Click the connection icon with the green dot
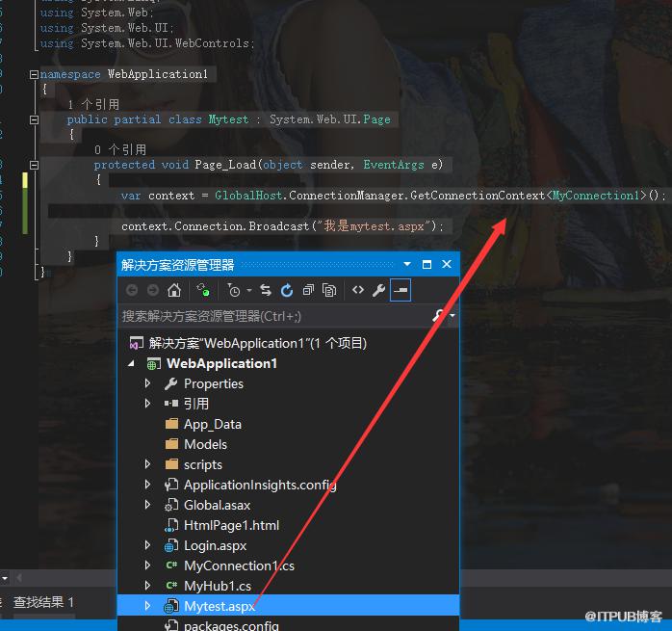This screenshot has height=631, width=672. 203,290
